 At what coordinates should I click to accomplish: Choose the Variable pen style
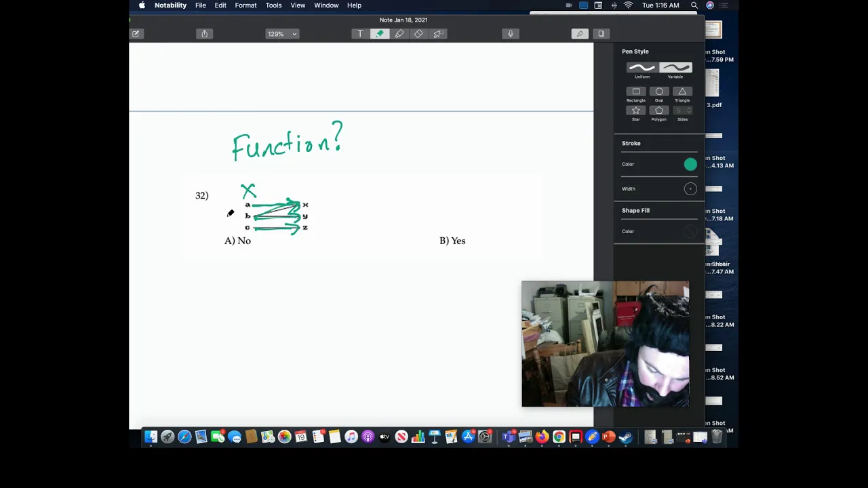[675, 68]
